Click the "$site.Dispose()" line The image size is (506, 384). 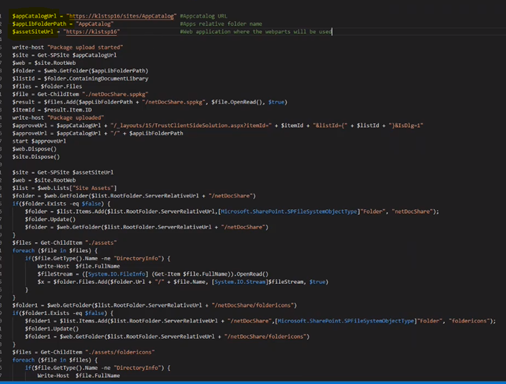36,157
